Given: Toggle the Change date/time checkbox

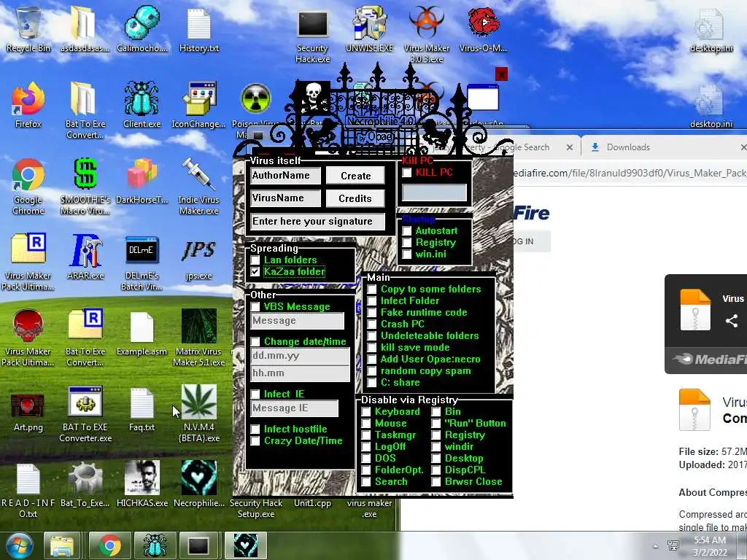Looking at the screenshot, I should point(255,341).
